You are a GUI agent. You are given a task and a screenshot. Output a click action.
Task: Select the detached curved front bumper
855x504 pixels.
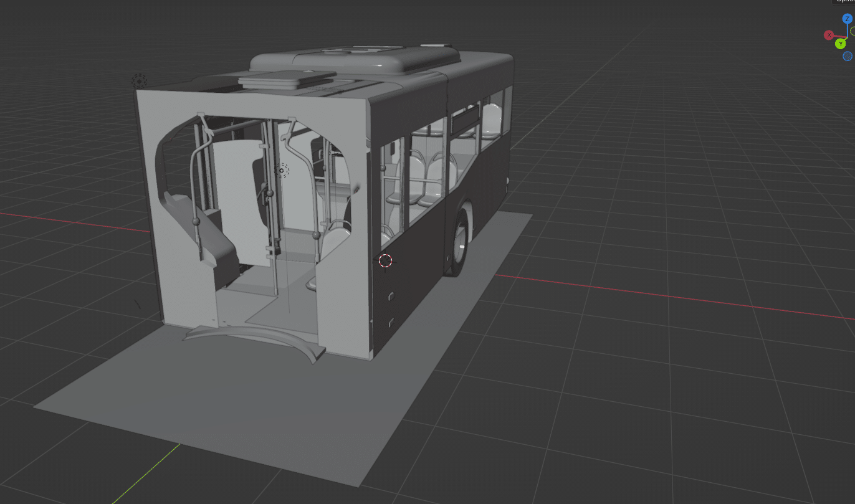click(x=256, y=340)
